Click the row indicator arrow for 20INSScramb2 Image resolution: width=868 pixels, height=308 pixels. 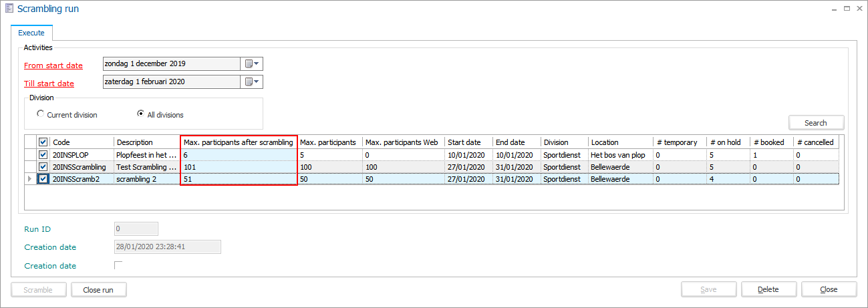tap(29, 179)
